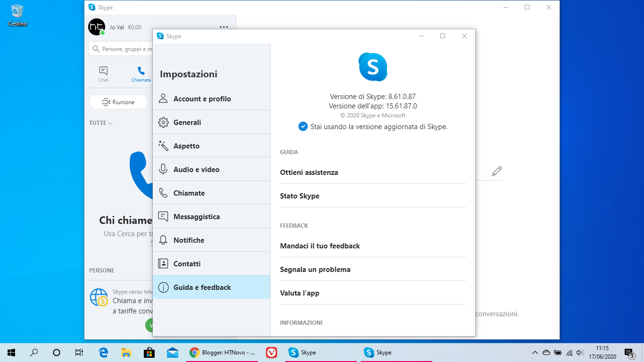Open Vivaldi browser from taskbar
644x362 pixels.
coord(272,352)
